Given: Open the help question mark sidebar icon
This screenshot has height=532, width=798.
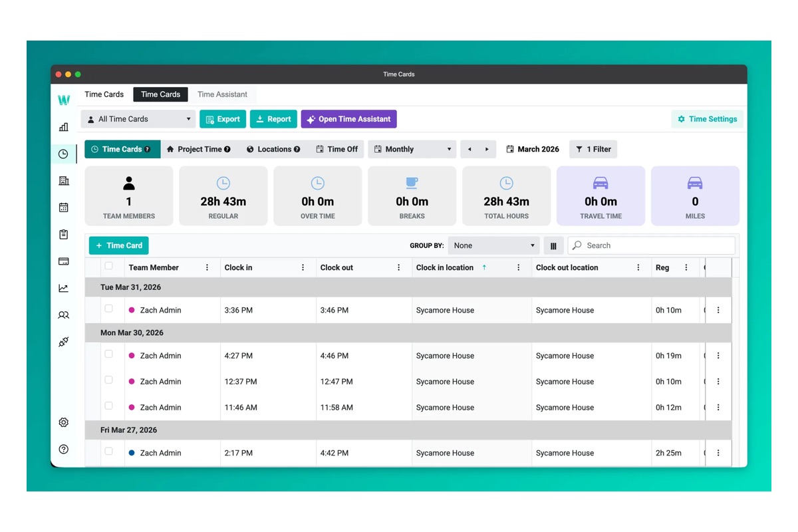Looking at the screenshot, I should [64, 449].
